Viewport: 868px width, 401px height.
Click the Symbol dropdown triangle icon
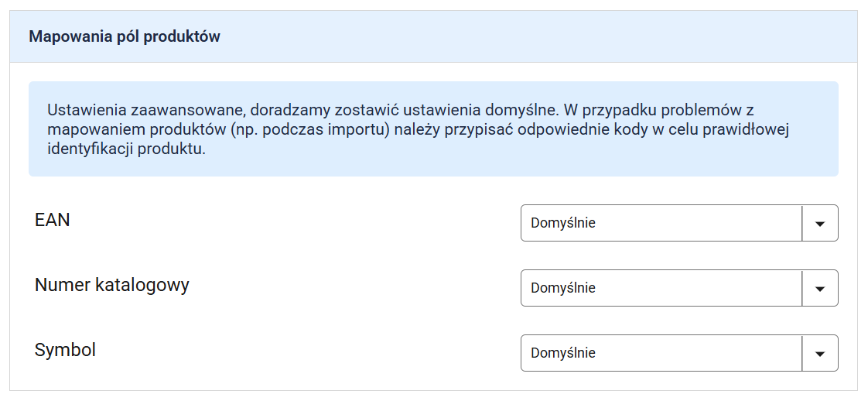[821, 354]
